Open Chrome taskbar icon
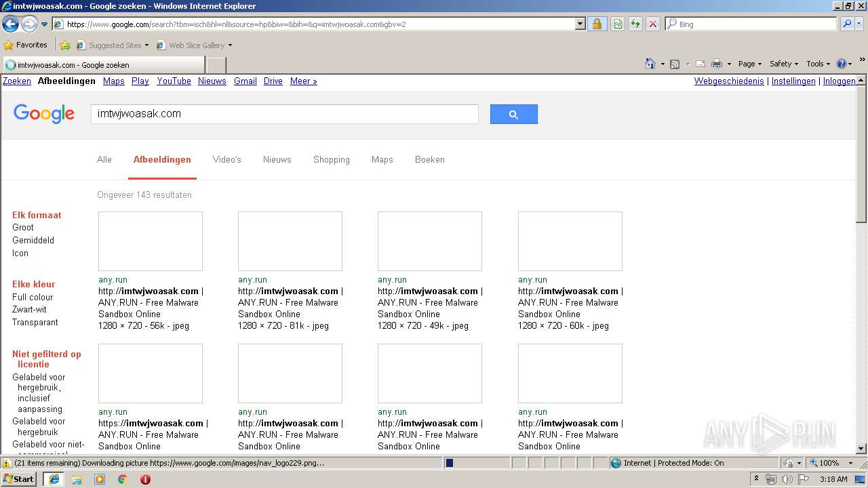 [122, 479]
